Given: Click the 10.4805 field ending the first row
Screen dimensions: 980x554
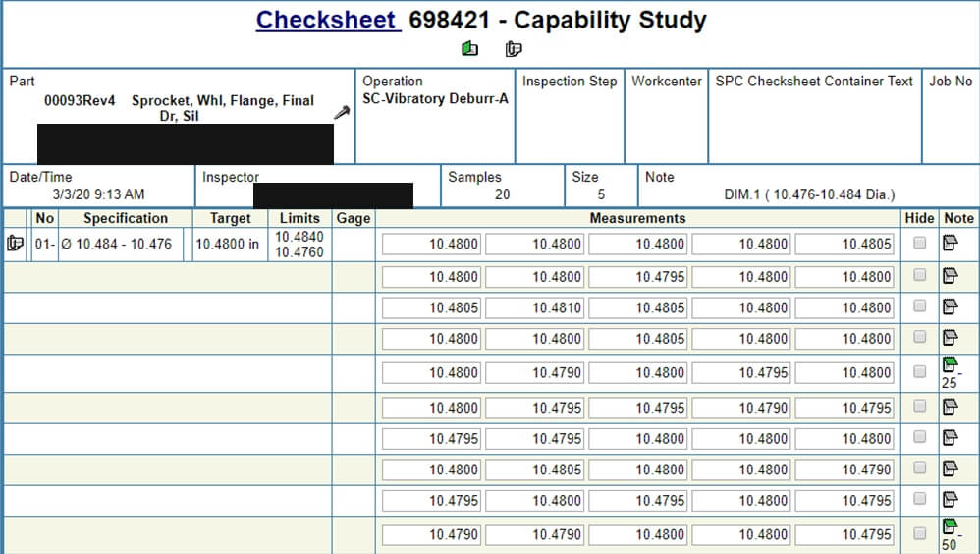Looking at the screenshot, I should 844,245.
